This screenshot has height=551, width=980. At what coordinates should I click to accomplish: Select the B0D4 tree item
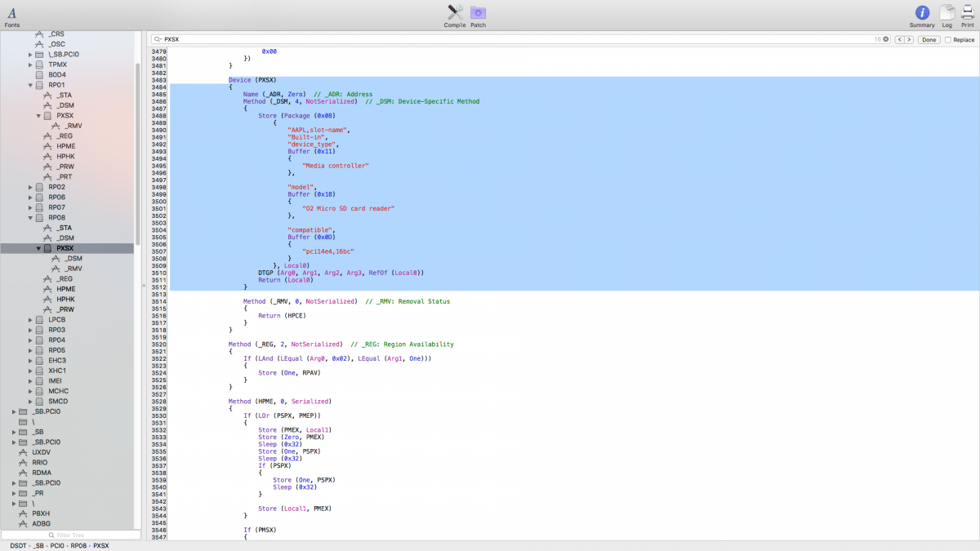(57, 75)
